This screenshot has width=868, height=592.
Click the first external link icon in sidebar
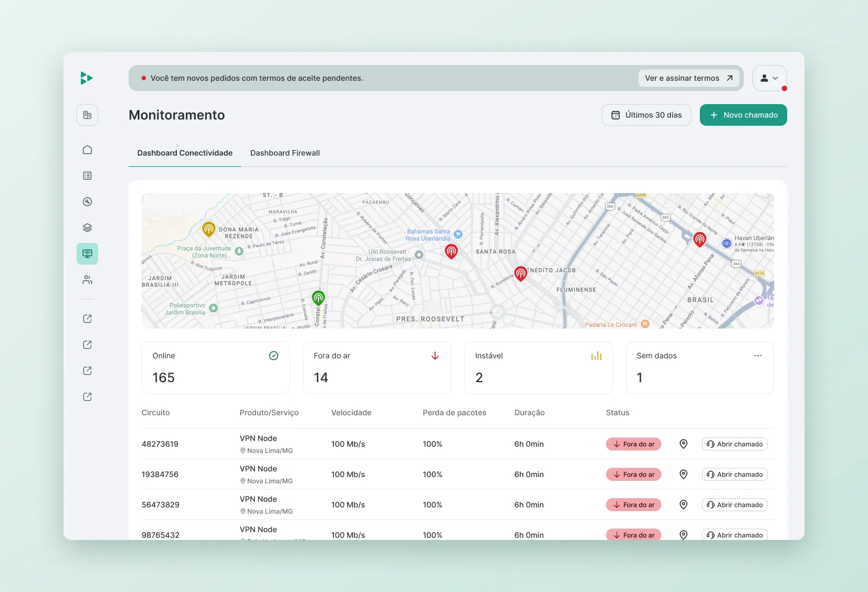[87, 319]
